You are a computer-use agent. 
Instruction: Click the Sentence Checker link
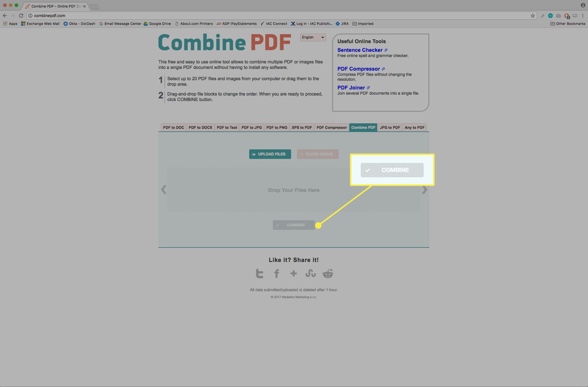coord(359,50)
